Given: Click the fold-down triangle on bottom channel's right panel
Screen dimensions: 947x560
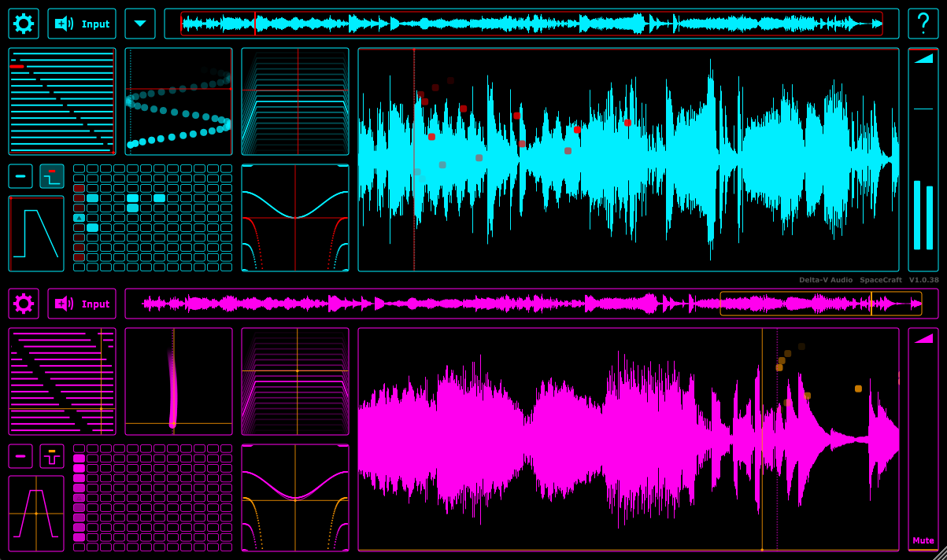Looking at the screenshot, I should (x=923, y=341).
